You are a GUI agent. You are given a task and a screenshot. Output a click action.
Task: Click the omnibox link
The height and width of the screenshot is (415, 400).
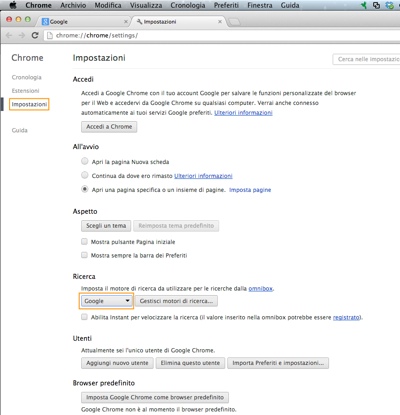[261, 289]
